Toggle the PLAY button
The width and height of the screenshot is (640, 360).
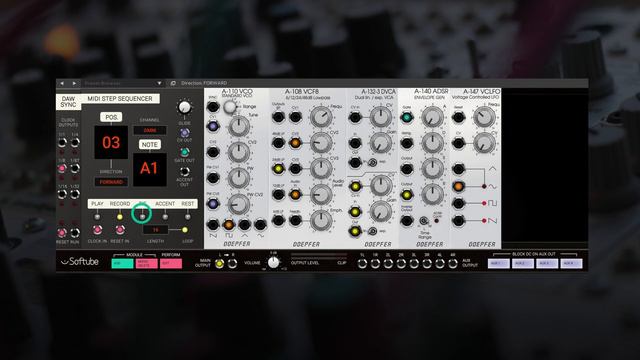pos(97,217)
